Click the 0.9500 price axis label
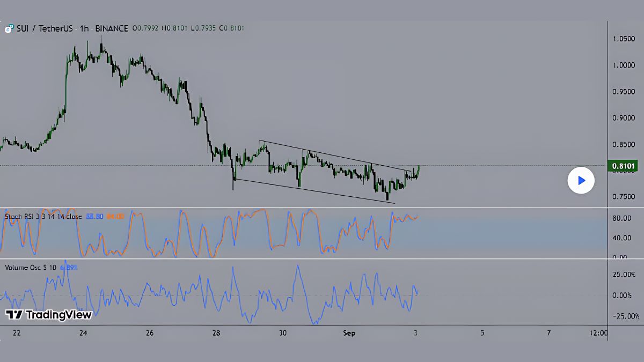644x362 pixels. click(x=624, y=91)
